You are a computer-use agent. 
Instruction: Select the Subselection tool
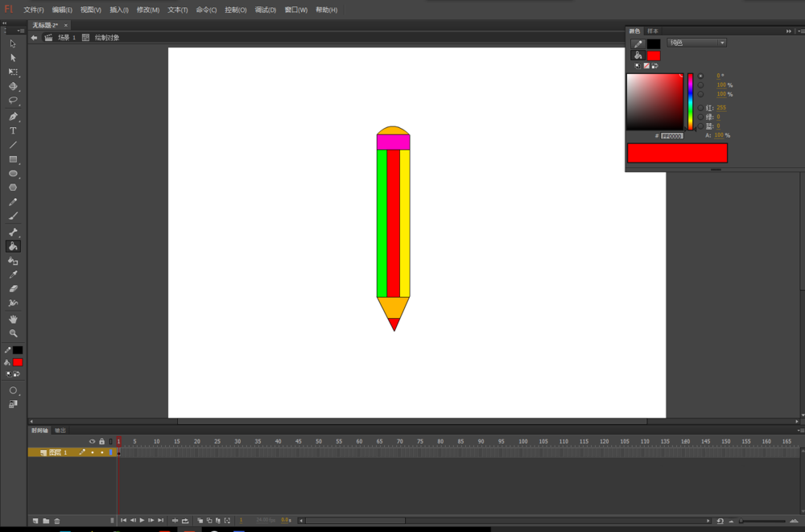13,57
